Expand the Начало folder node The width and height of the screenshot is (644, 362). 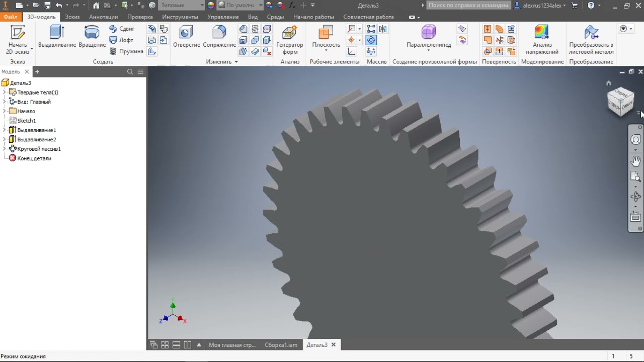click(5, 111)
